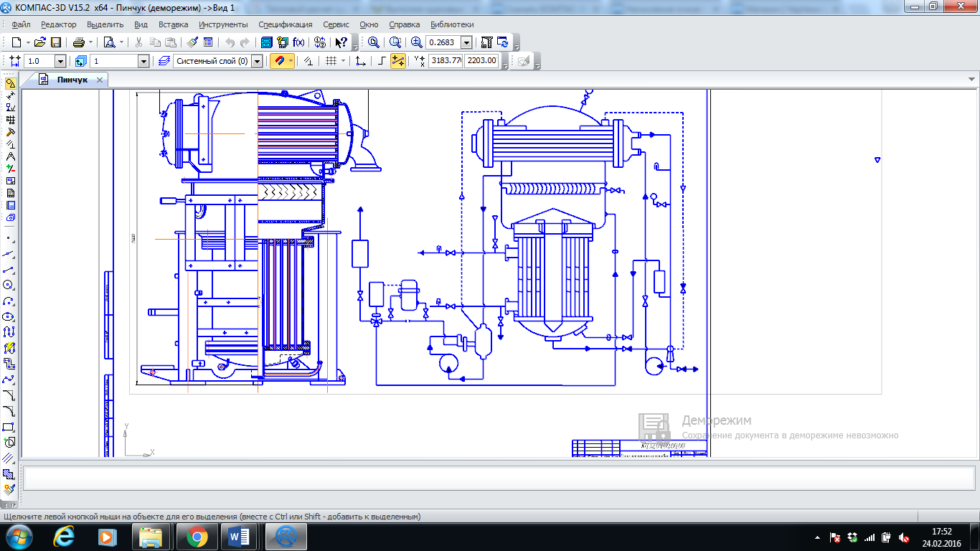Expand the Snaps magnet dropdown arrow
The height and width of the screenshot is (551, 980).
pyautogui.click(x=291, y=61)
